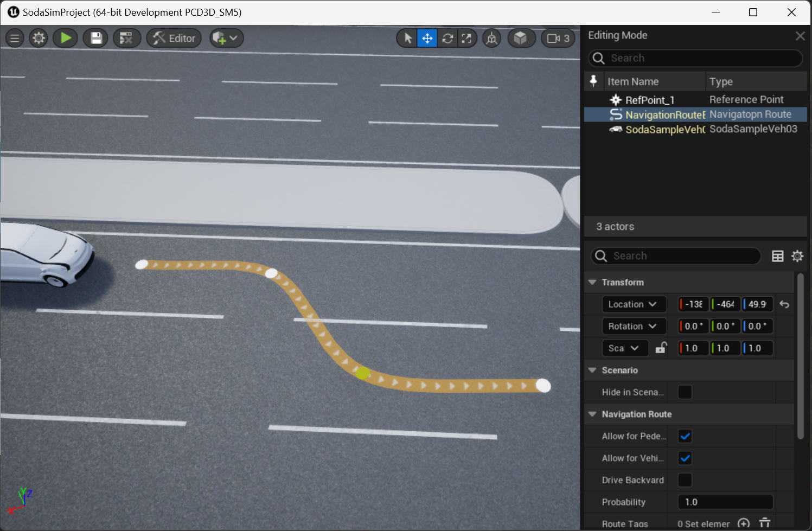Activate the translate move tool
812x531 pixels.
tap(427, 39)
